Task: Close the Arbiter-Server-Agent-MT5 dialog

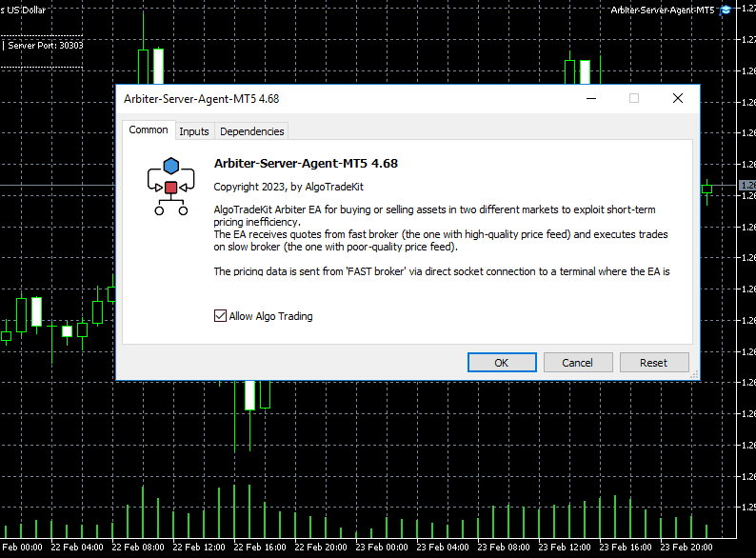Action: pos(678,98)
